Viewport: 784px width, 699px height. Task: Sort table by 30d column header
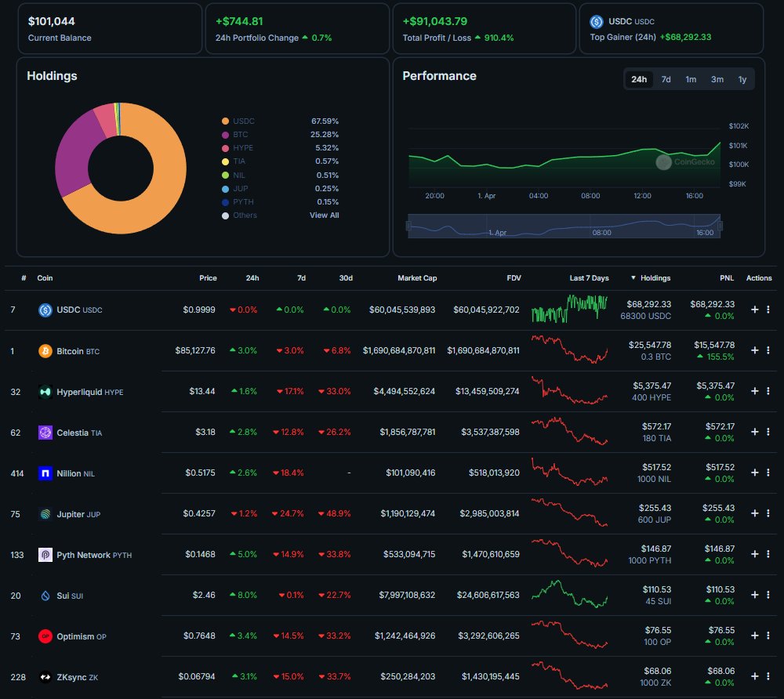346,278
